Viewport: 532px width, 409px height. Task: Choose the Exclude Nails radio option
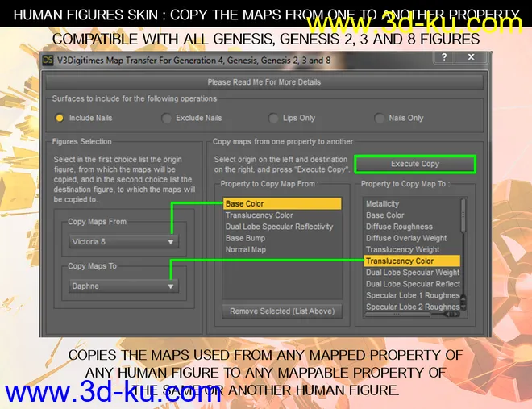[167, 118]
